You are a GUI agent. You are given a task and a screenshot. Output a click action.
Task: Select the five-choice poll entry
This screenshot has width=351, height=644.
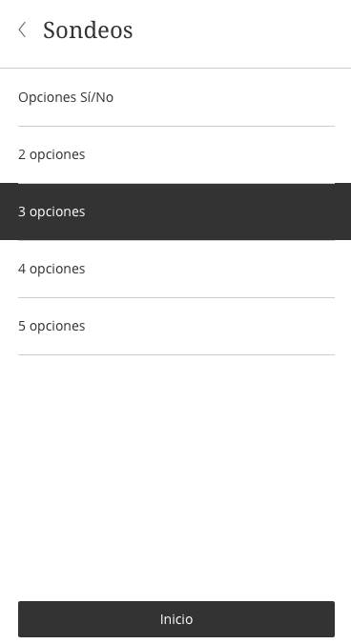[x=176, y=326]
